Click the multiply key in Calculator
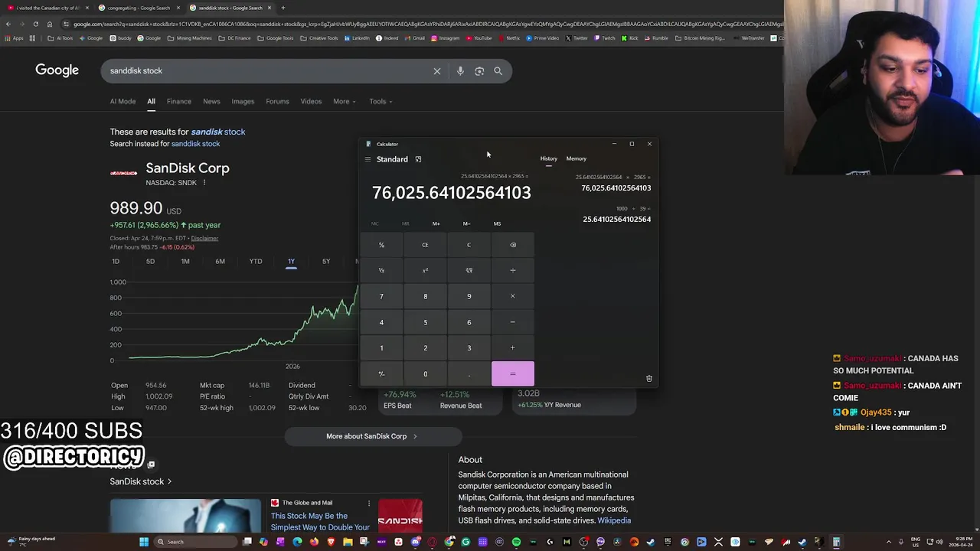980x551 pixels. pos(513,296)
